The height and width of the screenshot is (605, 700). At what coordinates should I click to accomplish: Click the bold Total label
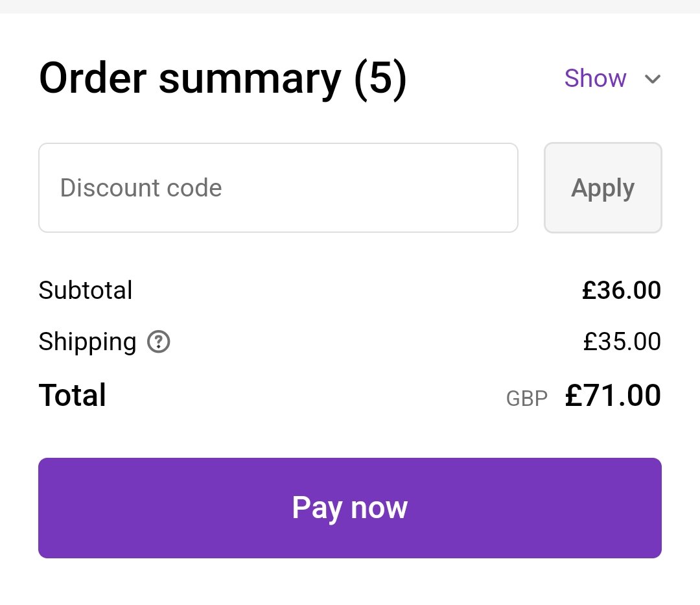73,395
